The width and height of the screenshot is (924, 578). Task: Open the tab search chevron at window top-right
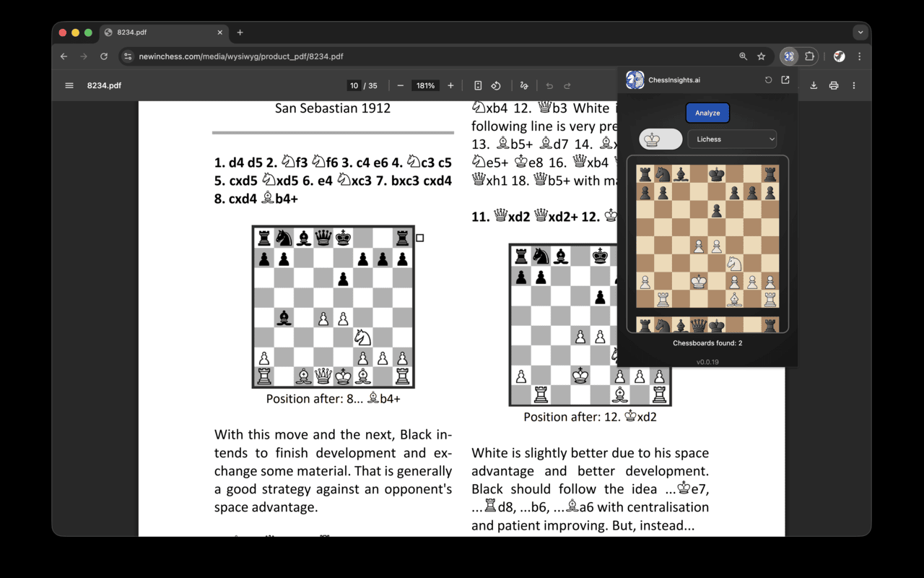pyautogui.click(x=860, y=32)
